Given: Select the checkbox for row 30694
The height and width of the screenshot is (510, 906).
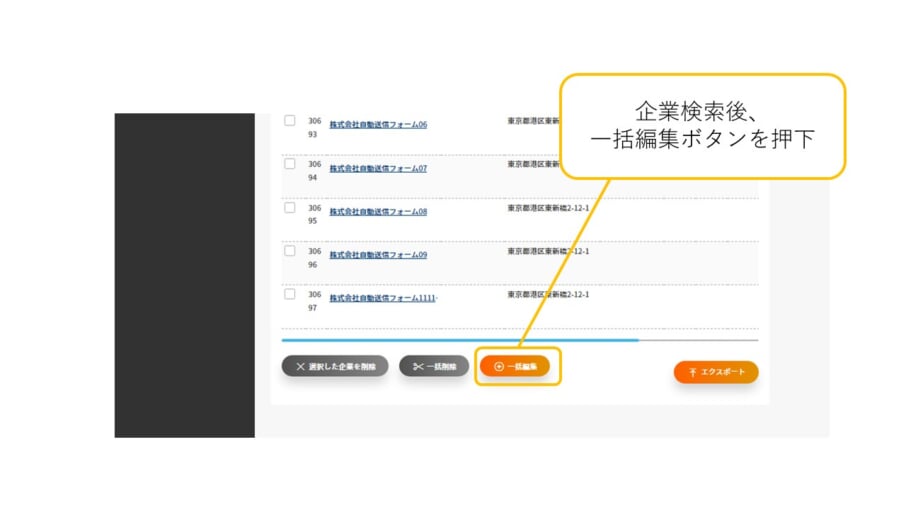Looking at the screenshot, I should [x=290, y=164].
